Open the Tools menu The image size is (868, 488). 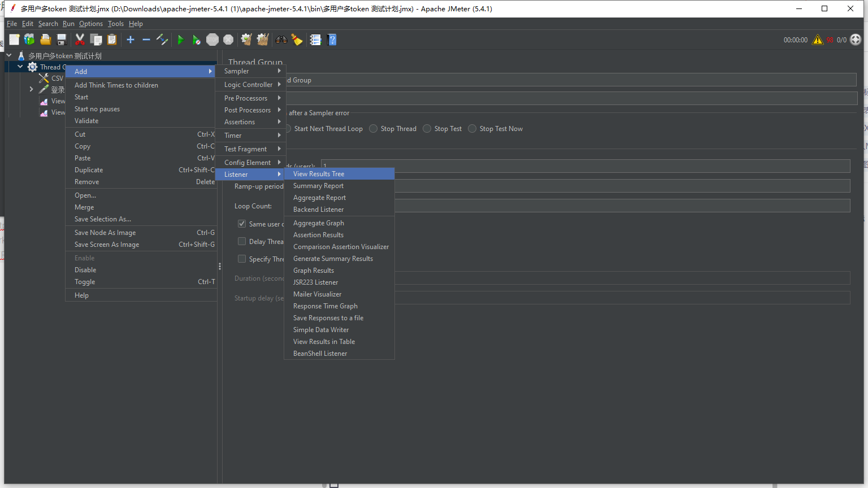(116, 24)
